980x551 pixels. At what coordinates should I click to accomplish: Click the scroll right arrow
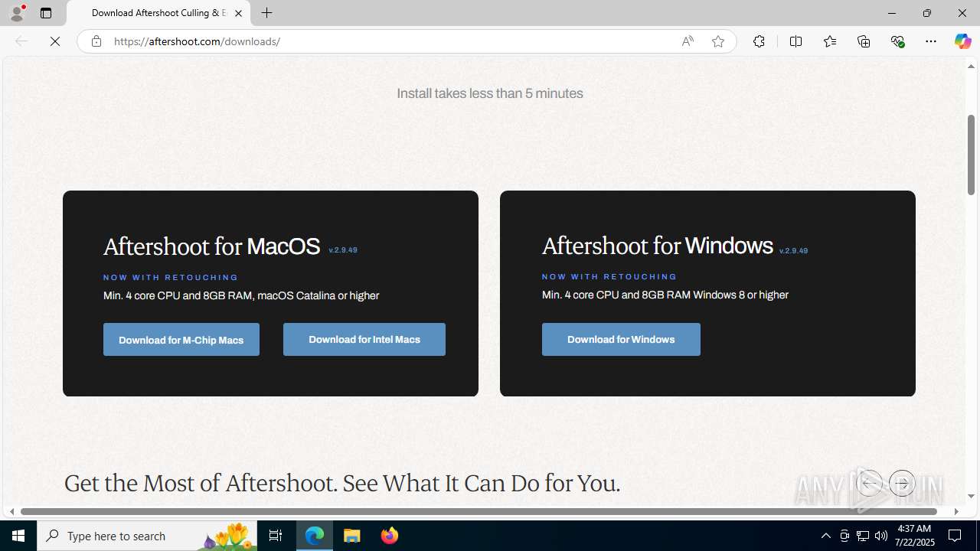955,511
